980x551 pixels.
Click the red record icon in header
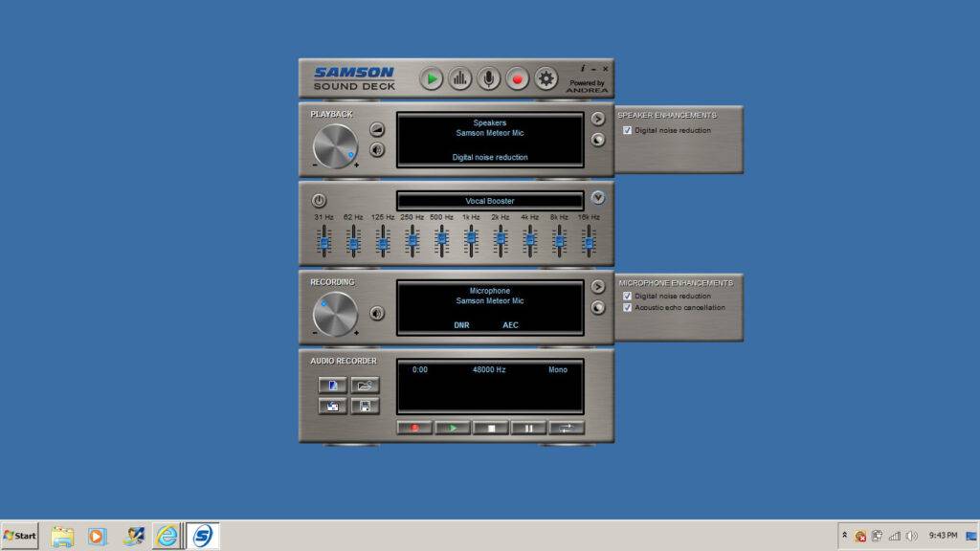tap(518, 79)
